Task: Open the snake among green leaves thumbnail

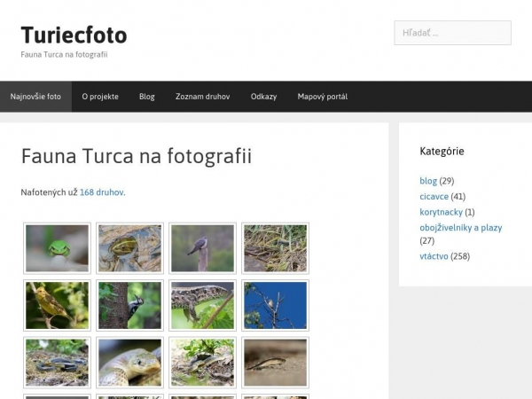Action: 202,363
